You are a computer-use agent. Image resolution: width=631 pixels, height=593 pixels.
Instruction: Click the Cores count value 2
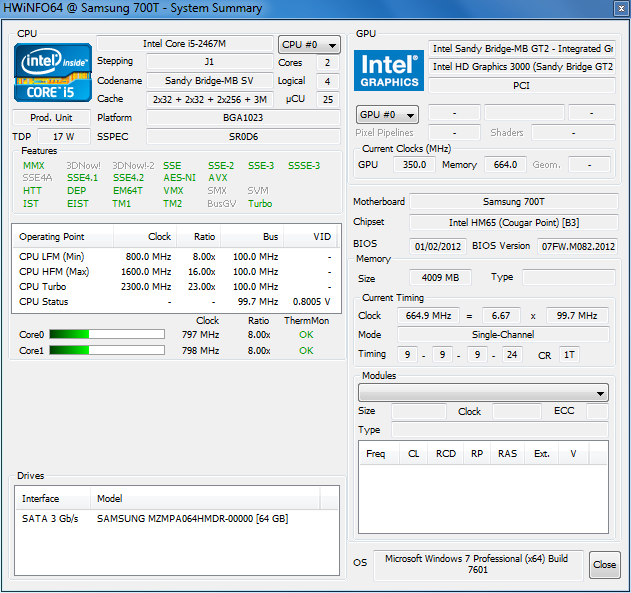point(328,63)
